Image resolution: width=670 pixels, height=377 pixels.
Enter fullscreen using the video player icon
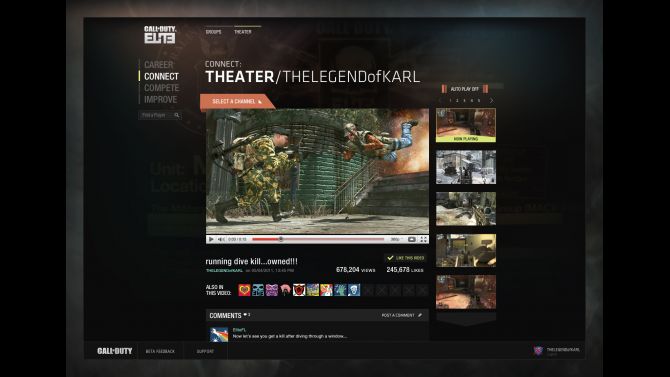pos(423,239)
